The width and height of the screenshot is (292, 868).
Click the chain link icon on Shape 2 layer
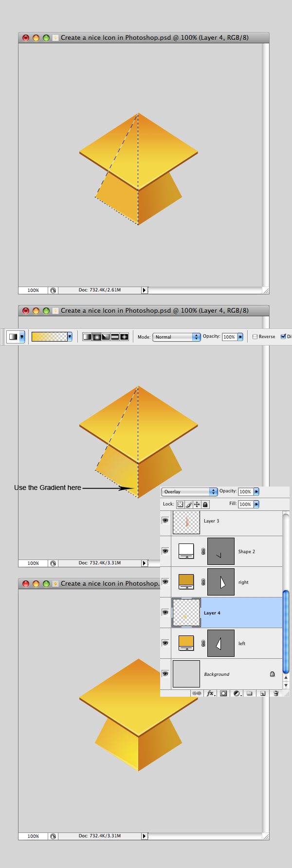tap(203, 551)
